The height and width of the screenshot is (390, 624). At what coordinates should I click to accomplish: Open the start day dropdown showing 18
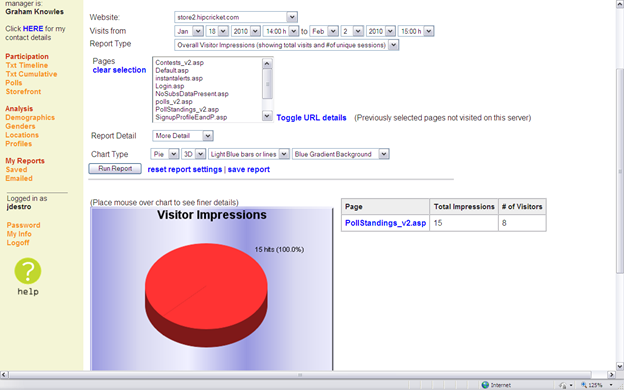click(217, 31)
